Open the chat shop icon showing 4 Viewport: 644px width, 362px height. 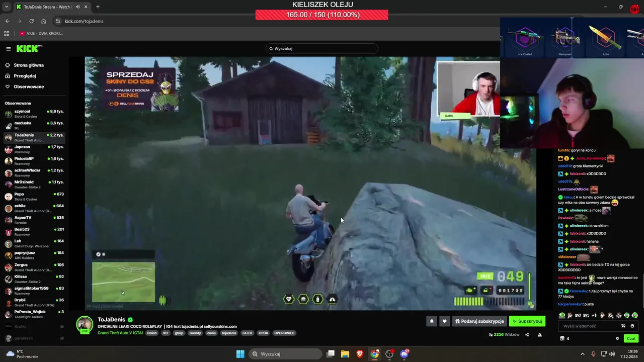point(565,338)
